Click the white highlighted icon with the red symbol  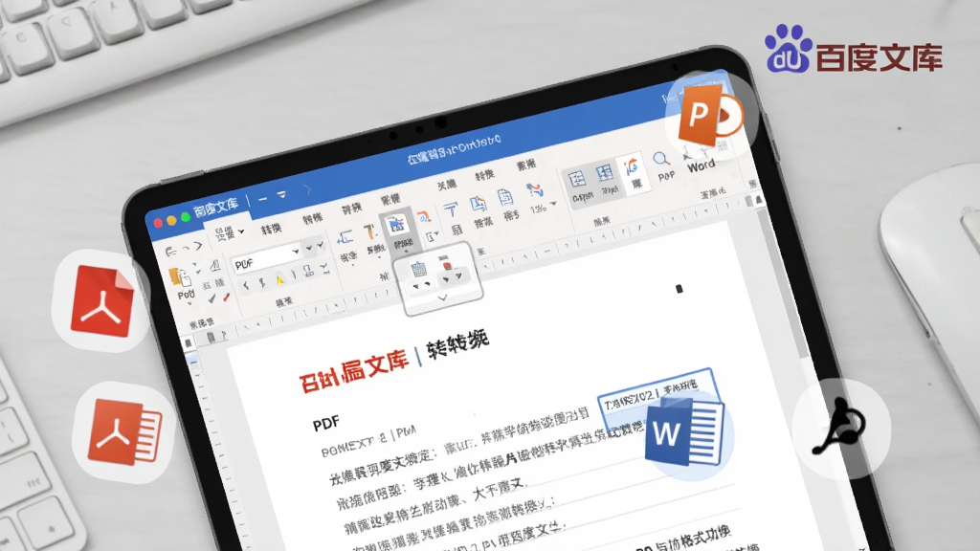633,172
